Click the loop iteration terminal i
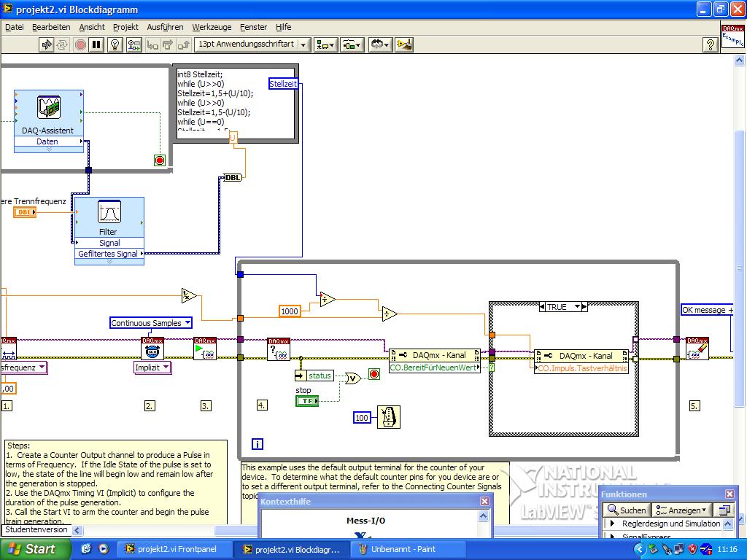 (258, 444)
